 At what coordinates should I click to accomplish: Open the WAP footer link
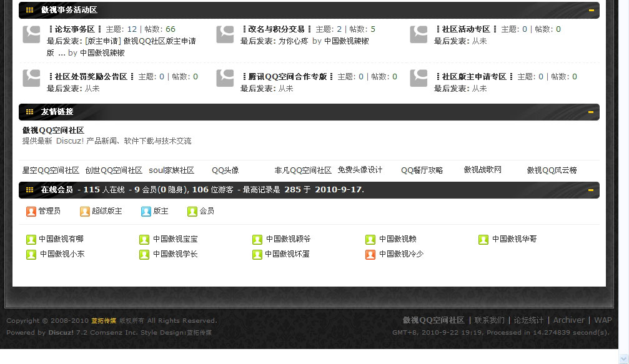[x=603, y=320]
